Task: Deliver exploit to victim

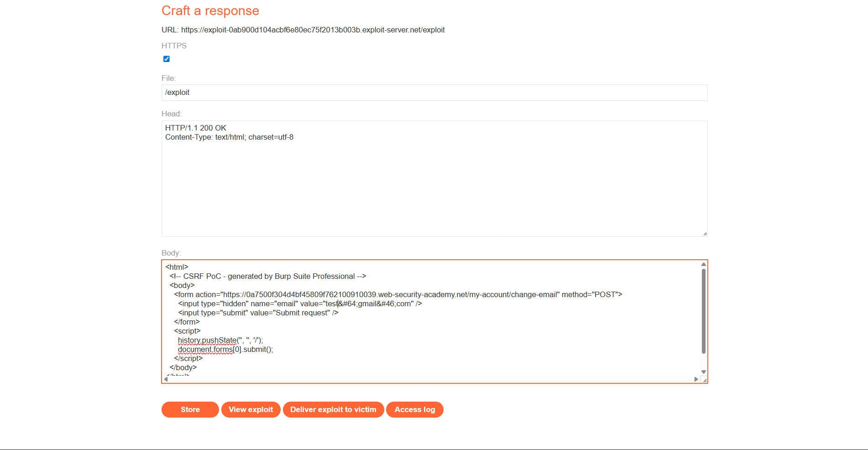Action: click(334, 409)
